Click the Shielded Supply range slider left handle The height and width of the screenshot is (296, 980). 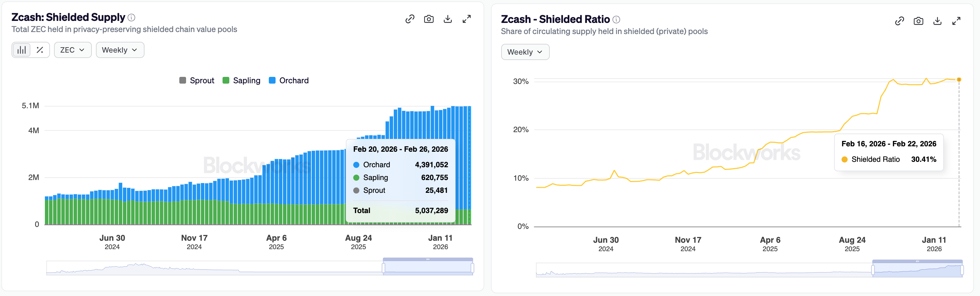coord(384,268)
